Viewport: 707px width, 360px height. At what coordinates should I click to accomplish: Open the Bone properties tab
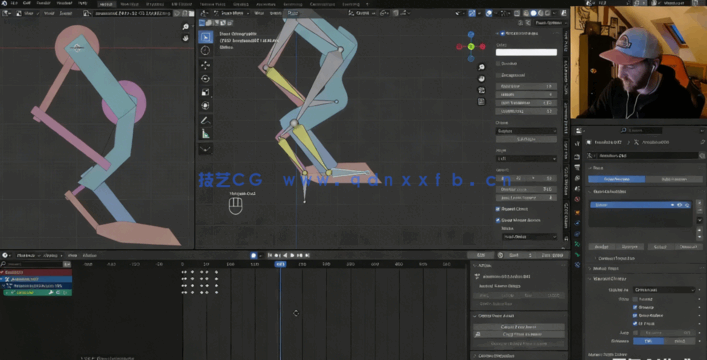577,255
